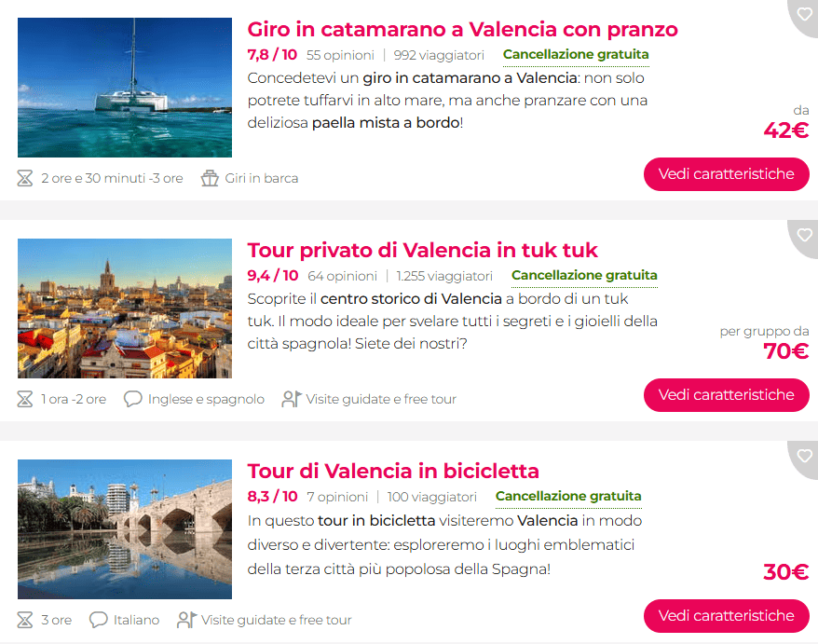Open the catamaran boat photo thumbnail

[x=125, y=88]
